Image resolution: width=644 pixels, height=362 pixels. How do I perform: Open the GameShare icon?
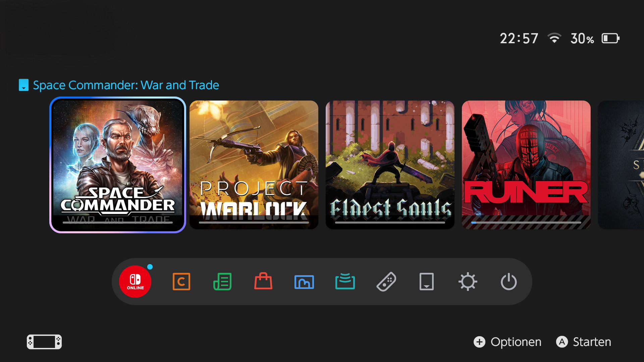(345, 281)
